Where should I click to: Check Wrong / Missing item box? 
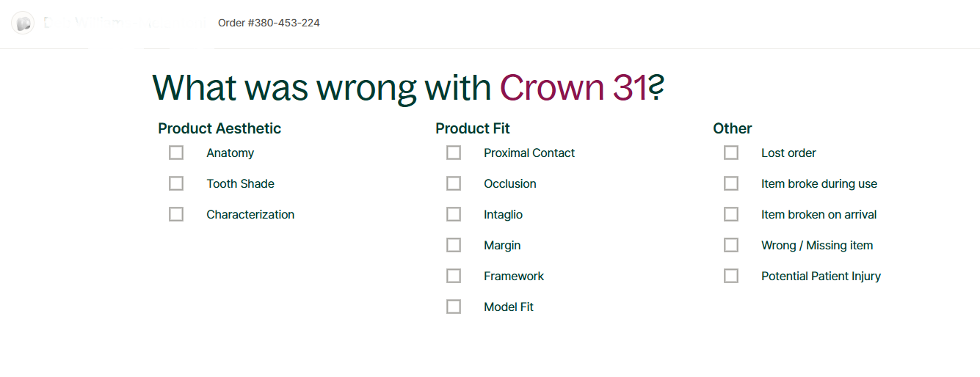(x=731, y=245)
